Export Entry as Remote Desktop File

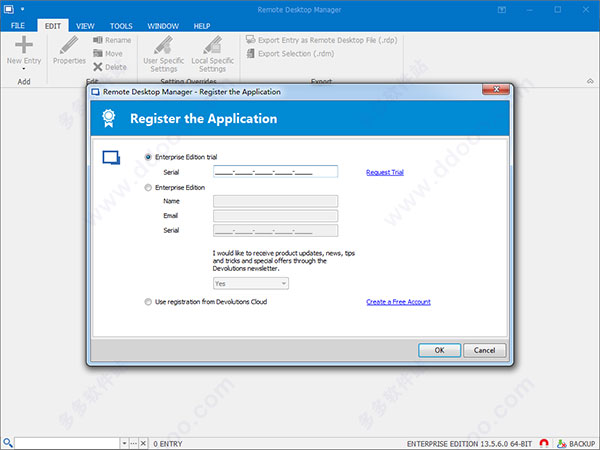coord(321,40)
